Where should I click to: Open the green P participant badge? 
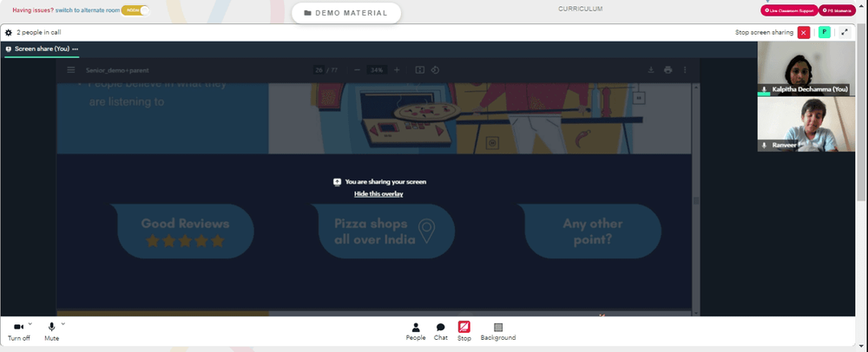pyautogui.click(x=825, y=33)
